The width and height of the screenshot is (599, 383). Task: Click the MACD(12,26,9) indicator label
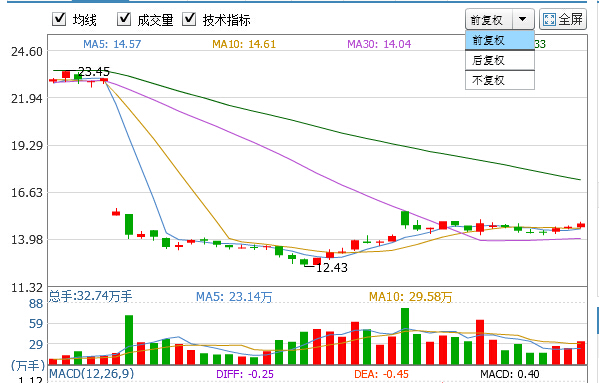(x=92, y=373)
